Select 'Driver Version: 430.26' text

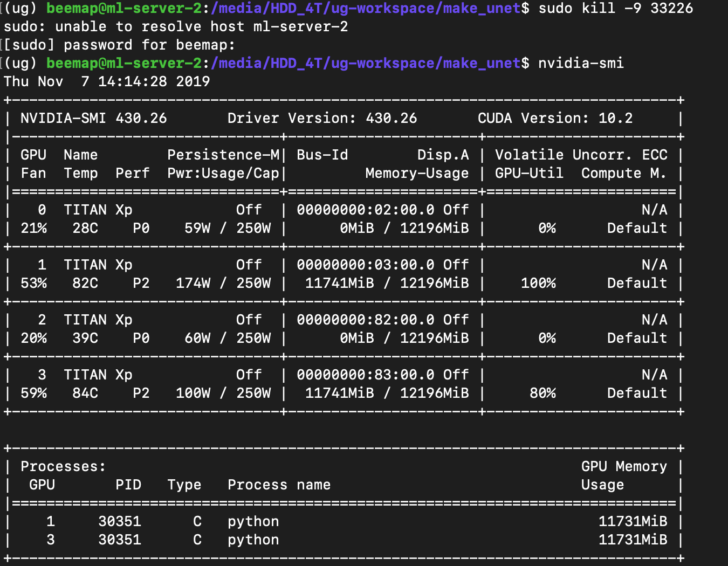point(322,118)
